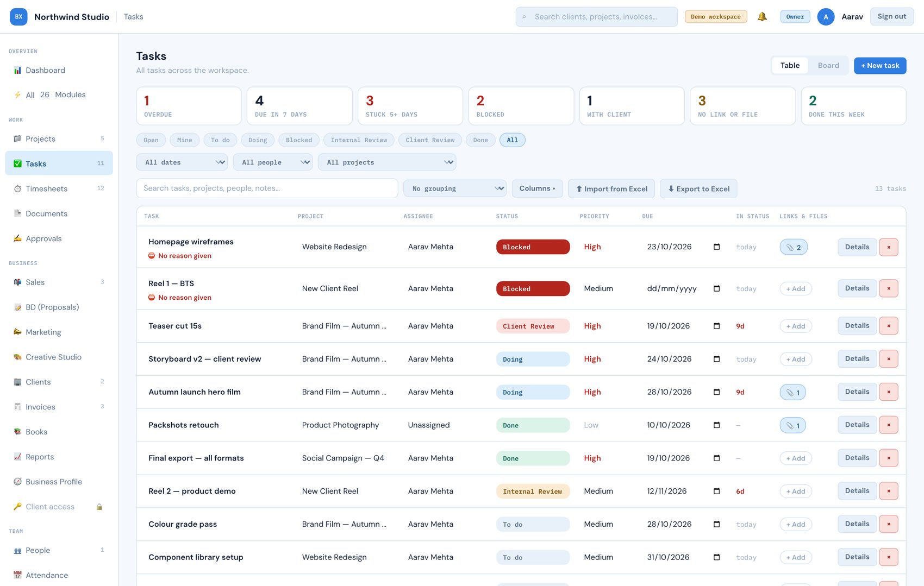Click the Aarav user avatar
The width and height of the screenshot is (924, 586).
coord(826,17)
